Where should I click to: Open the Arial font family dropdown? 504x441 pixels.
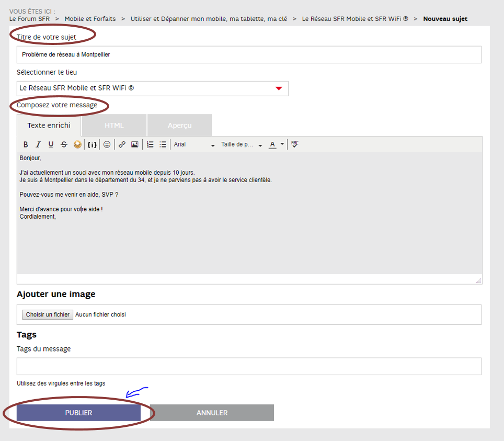point(193,144)
